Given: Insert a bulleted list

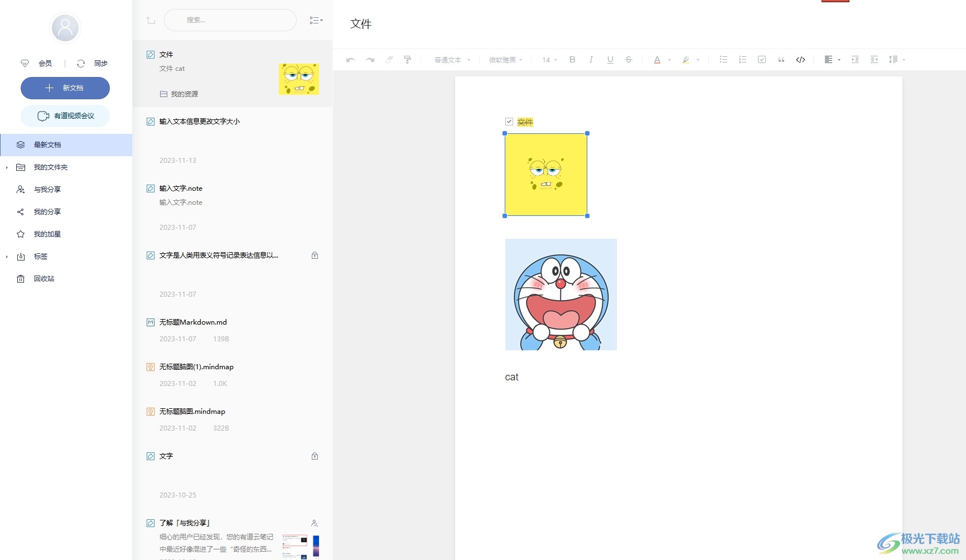Looking at the screenshot, I should 723,60.
